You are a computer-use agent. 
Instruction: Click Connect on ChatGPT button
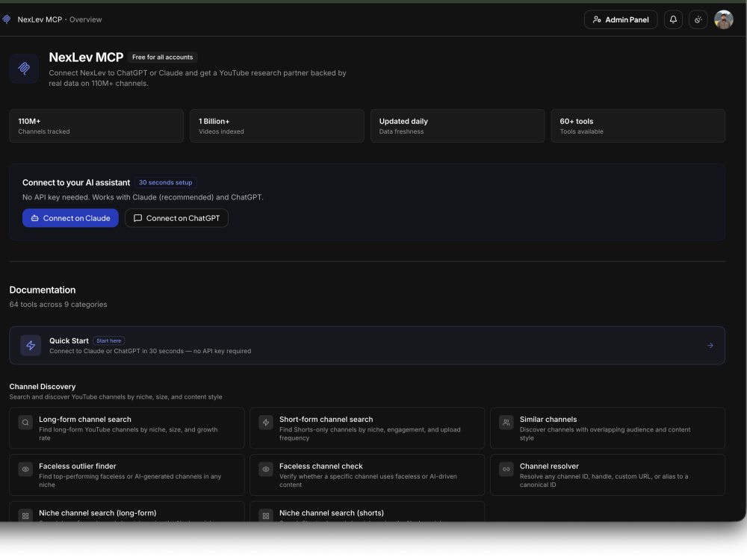(x=176, y=218)
